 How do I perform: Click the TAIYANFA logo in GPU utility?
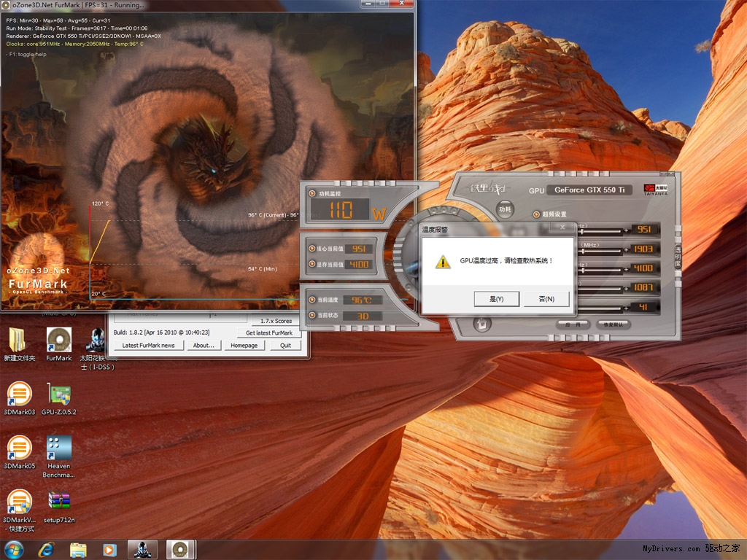[656, 190]
